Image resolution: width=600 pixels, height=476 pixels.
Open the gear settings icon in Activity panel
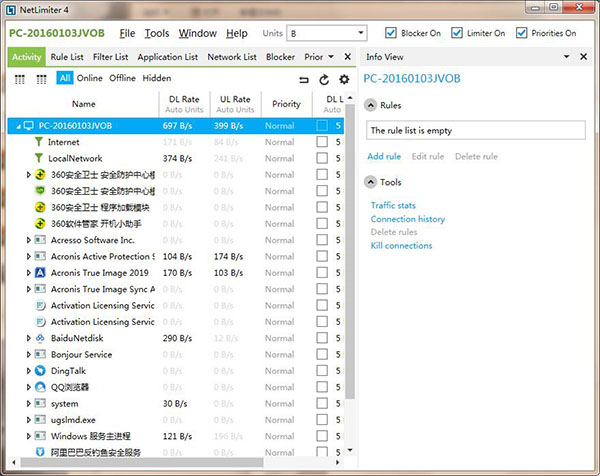(x=345, y=79)
